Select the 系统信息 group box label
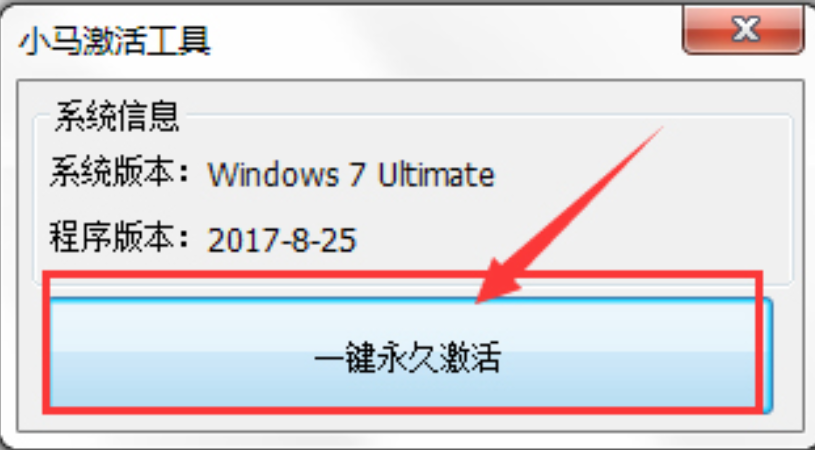Screen dimensions: 815x450 (x=117, y=115)
